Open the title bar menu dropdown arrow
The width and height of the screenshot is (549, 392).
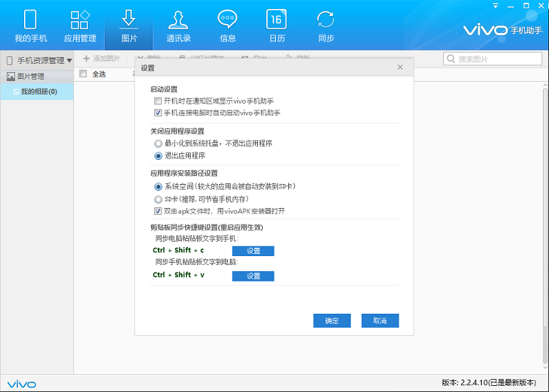495,6
